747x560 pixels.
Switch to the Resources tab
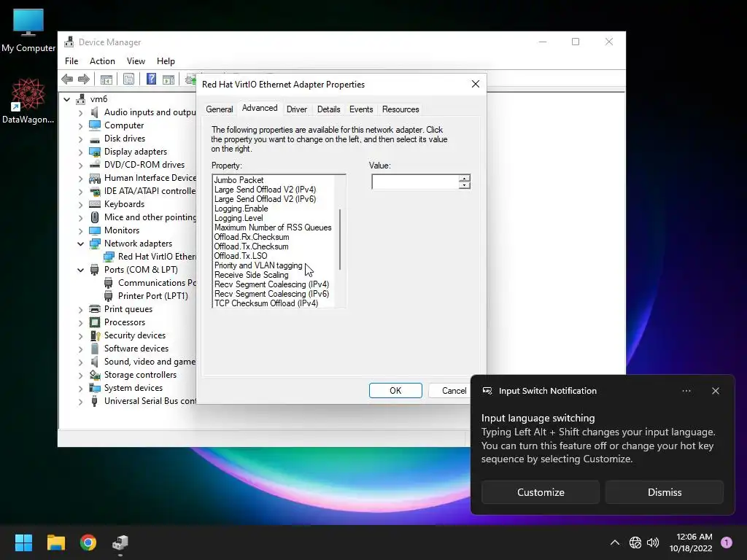[x=400, y=109]
